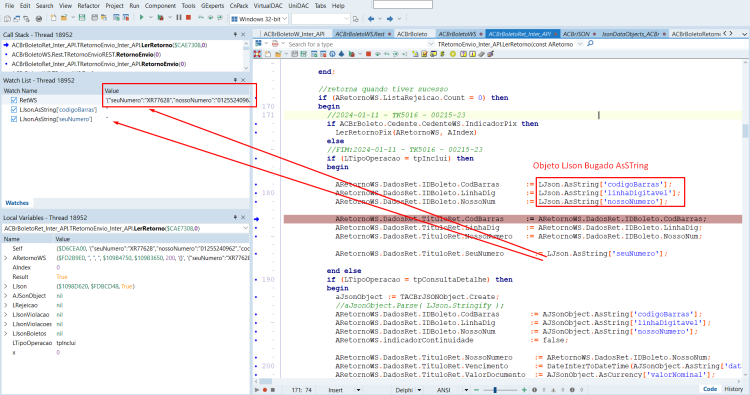Expand the LJsonViolacoes local variable
Viewport: 750px width, 395px height.
pyautogui.click(x=6, y=324)
